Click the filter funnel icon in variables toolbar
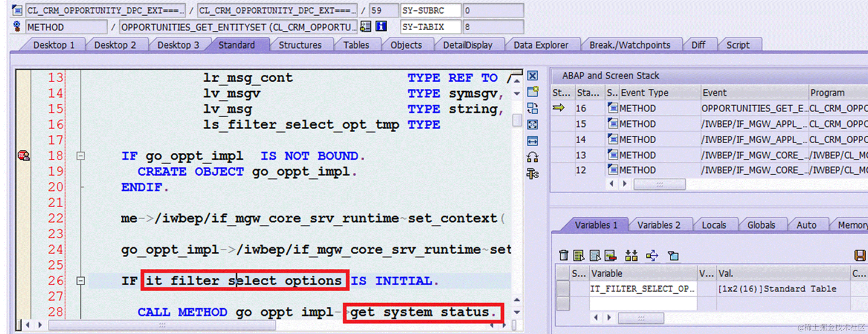The image size is (868, 334). coord(673,256)
